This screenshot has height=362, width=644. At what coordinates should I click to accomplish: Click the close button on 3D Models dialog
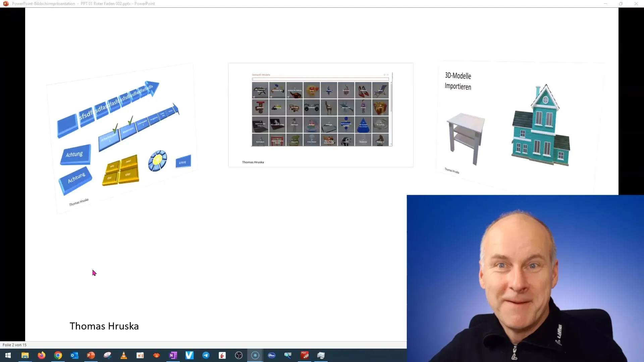pos(387,74)
